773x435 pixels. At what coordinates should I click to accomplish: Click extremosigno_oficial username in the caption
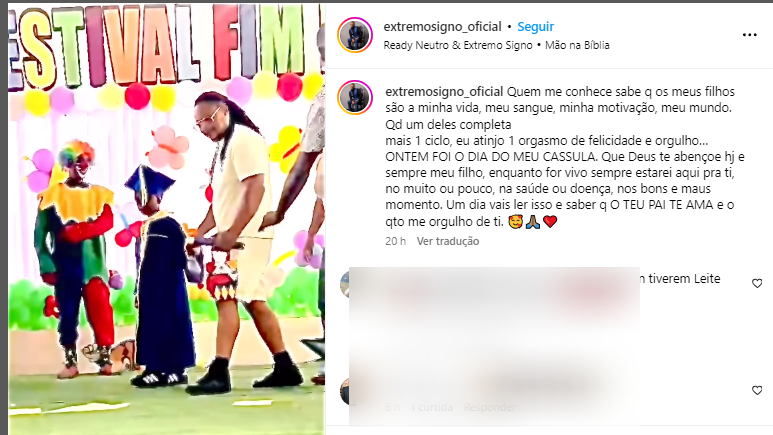click(444, 92)
